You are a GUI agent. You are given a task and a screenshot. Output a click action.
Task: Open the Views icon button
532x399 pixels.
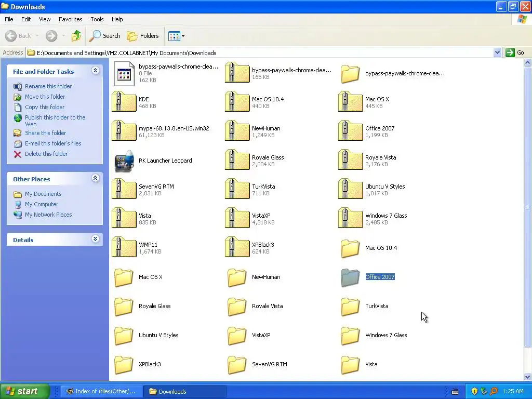[x=174, y=36]
